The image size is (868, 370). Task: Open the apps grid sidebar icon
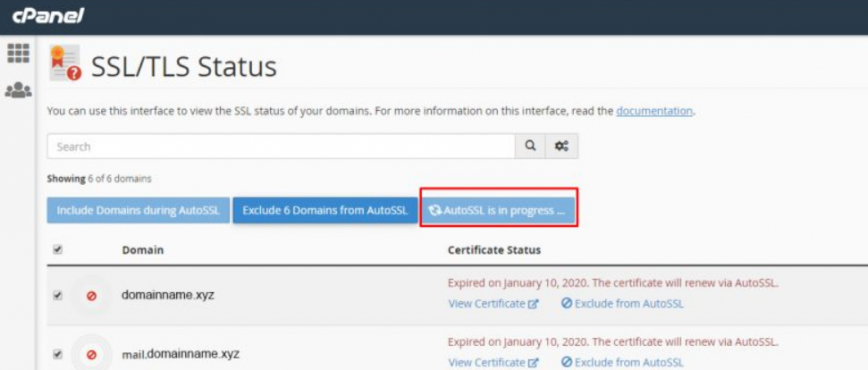[18, 53]
